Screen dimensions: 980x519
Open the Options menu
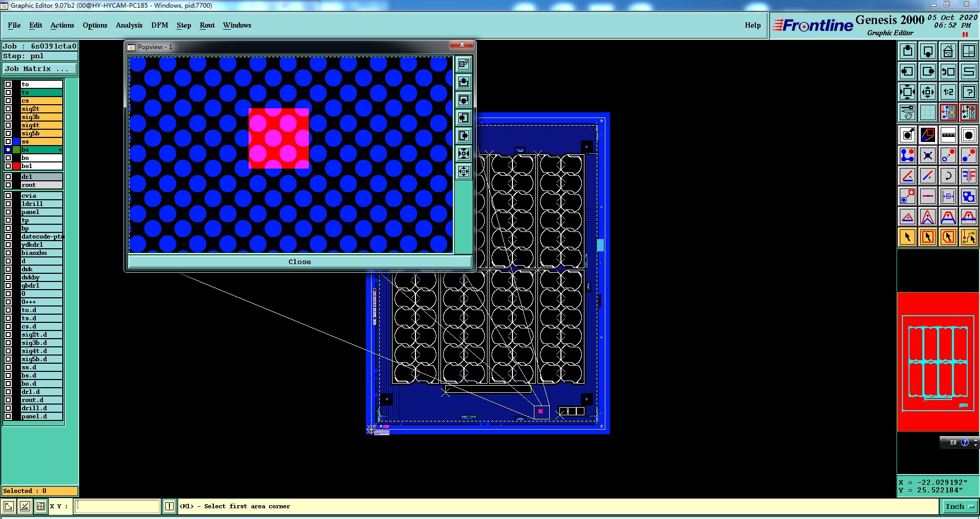click(95, 25)
